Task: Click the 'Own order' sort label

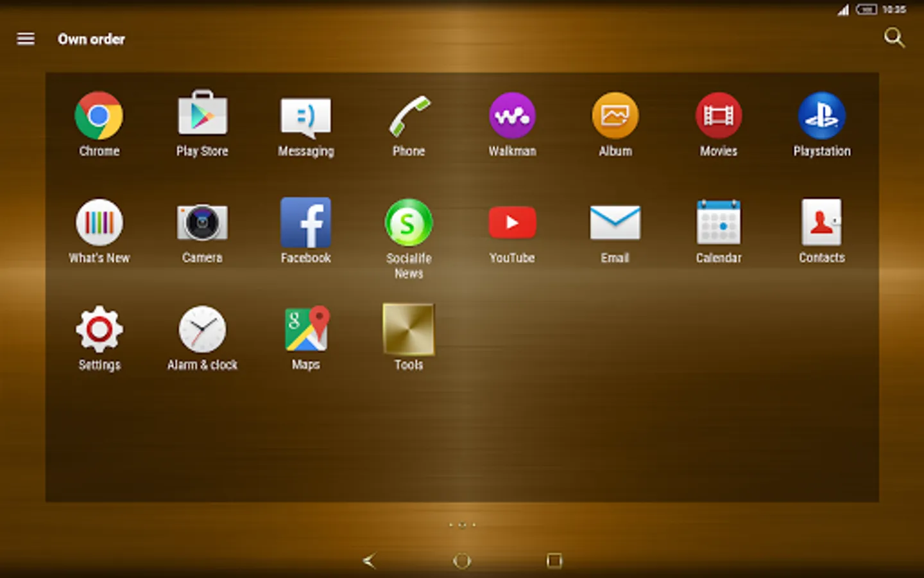Action: point(91,39)
